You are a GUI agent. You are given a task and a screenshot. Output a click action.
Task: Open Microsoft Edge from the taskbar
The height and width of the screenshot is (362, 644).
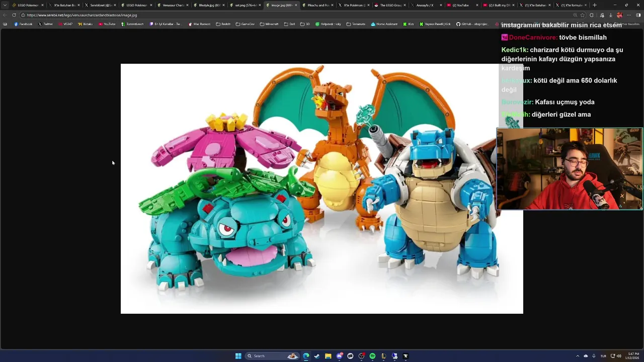[306, 356]
